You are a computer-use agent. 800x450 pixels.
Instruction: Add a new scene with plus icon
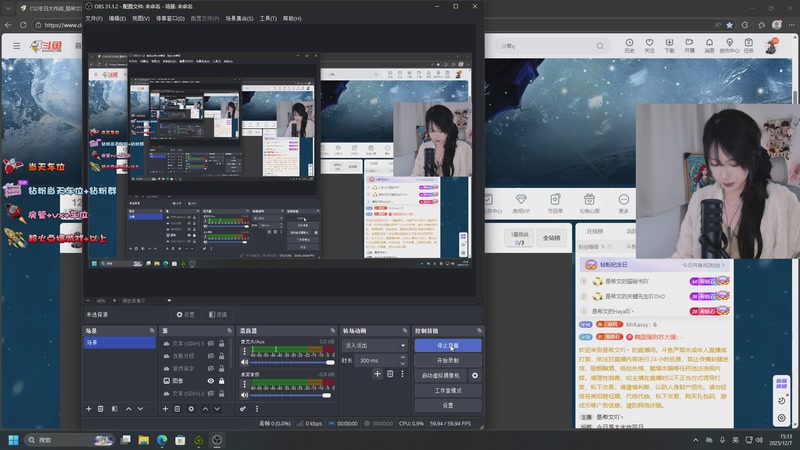point(89,409)
